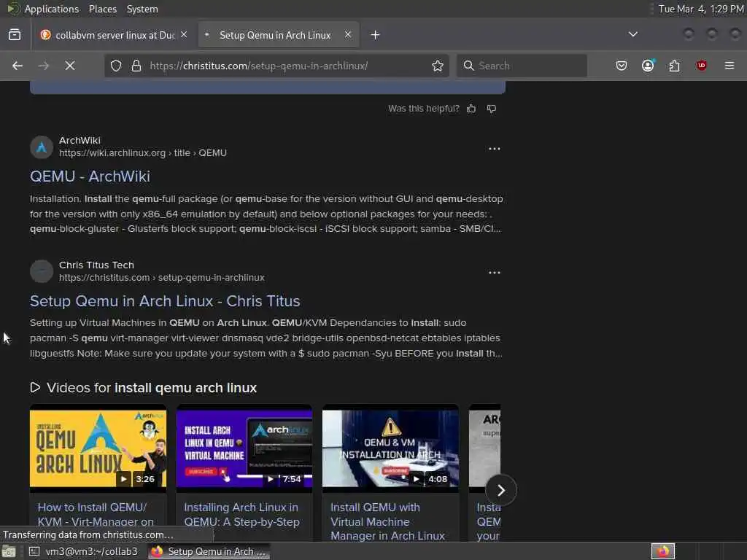Click the site security padlock icon
The height and width of the screenshot is (560, 747).
[x=136, y=66]
